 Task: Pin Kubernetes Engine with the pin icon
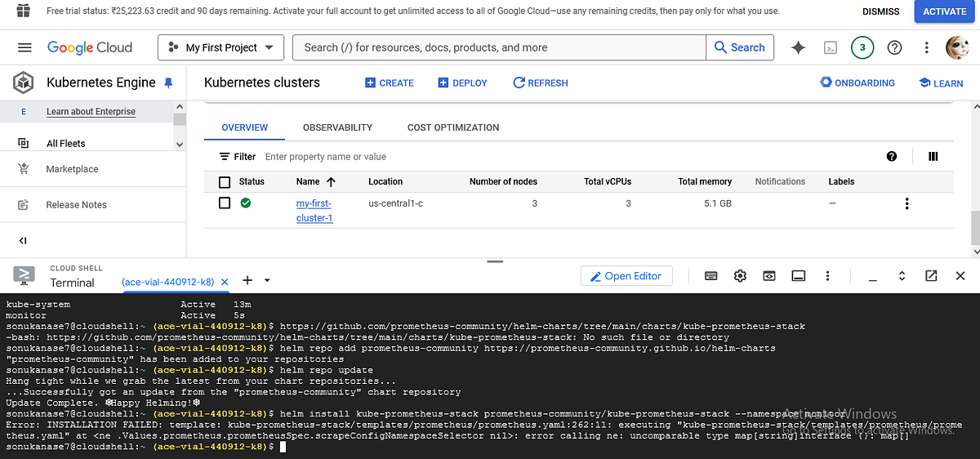[x=169, y=82]
